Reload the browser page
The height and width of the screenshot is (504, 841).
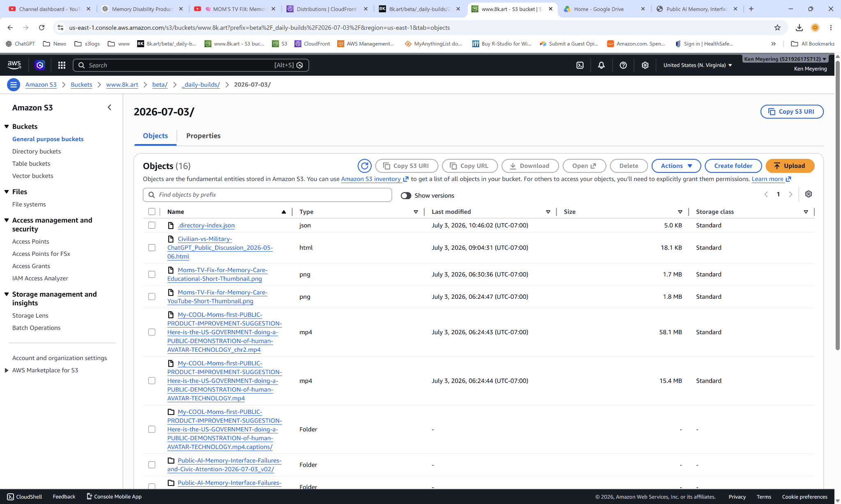coord(41,27)
